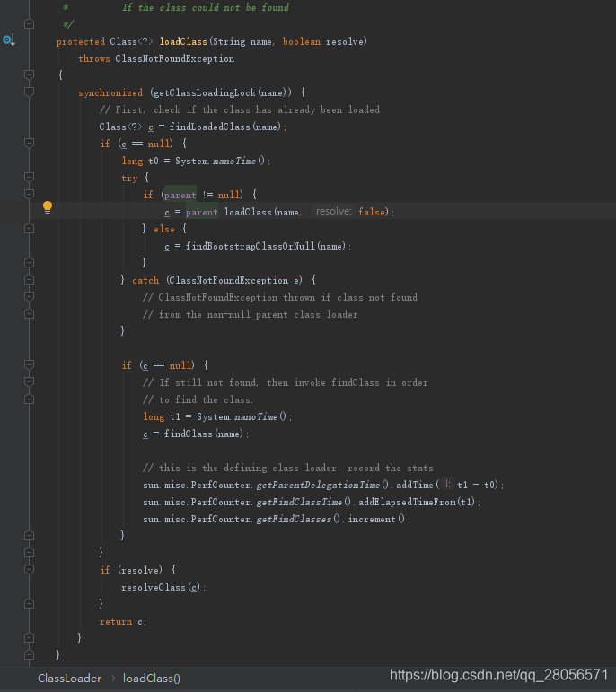Click 'boolean' in the method parameters
This screenshot has height=692, width=616.
[302, 41]
